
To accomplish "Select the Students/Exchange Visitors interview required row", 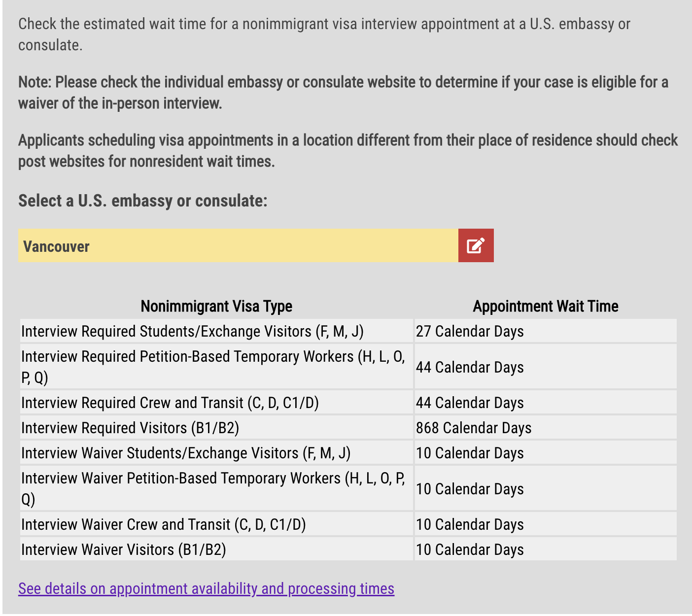I will coord(348,331).
